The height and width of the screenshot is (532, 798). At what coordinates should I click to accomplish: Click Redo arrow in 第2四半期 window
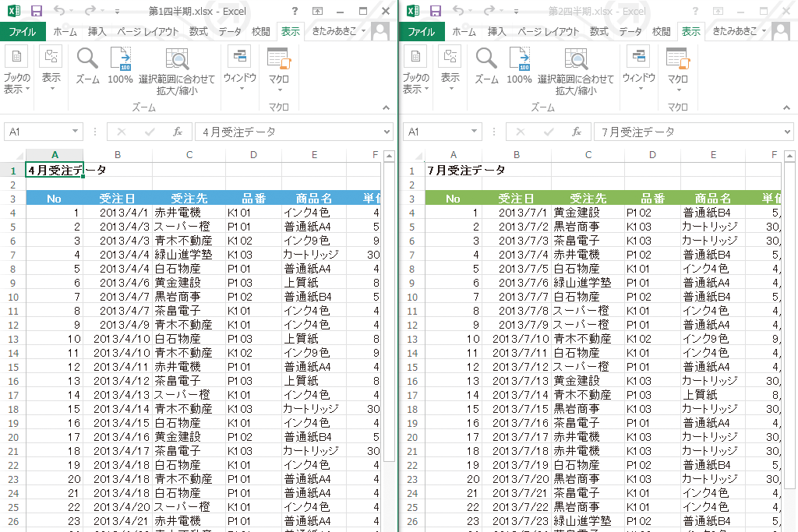[x=489, y=11]
